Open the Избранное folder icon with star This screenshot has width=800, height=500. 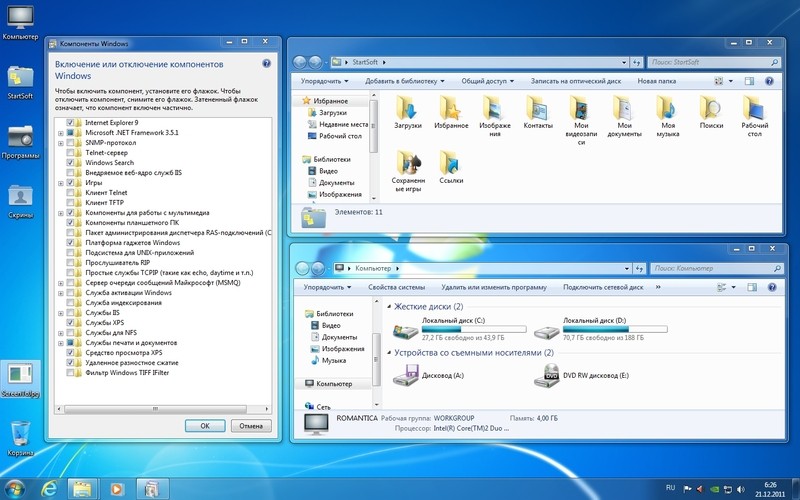[451, 108]
